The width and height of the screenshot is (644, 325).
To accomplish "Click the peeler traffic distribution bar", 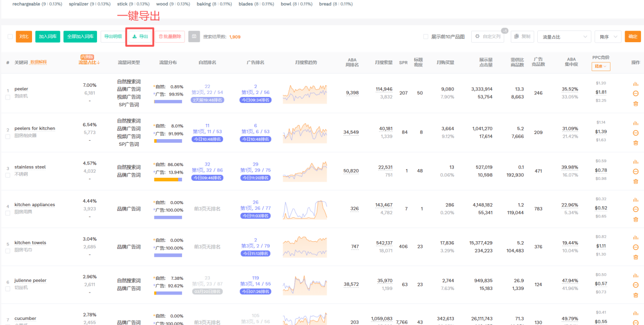I will [168, 102].
